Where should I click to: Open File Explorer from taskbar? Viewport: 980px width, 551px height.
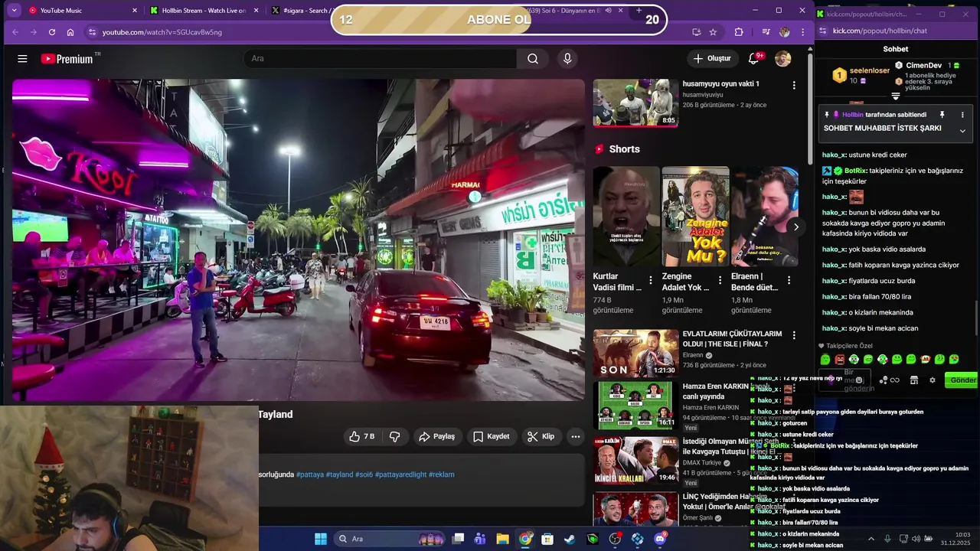(x=502, y=539)
